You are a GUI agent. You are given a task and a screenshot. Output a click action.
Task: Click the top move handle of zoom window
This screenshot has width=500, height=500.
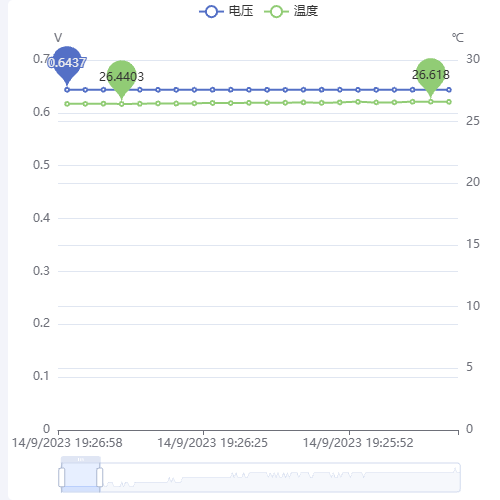tap(81, 459)
